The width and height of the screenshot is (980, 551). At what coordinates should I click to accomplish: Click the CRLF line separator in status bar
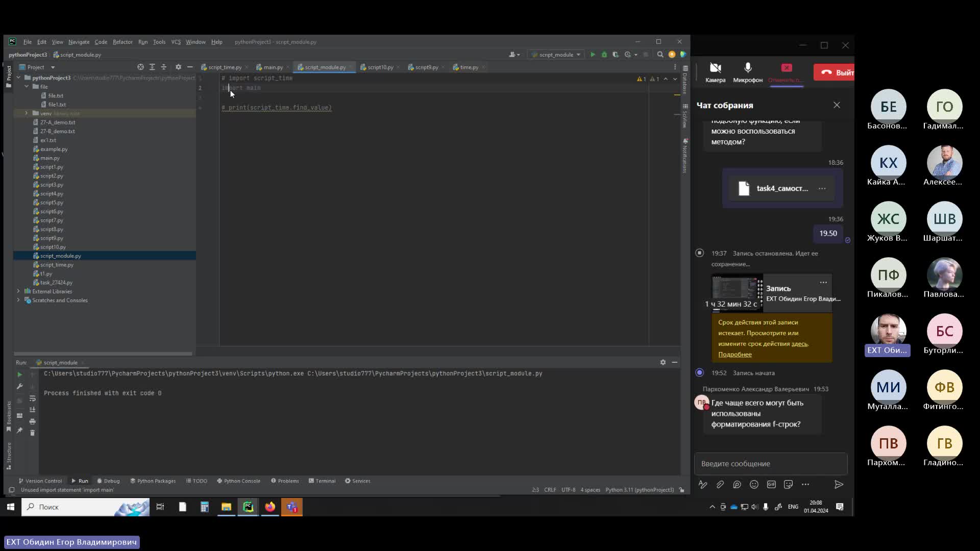click(x=550, y=490)
